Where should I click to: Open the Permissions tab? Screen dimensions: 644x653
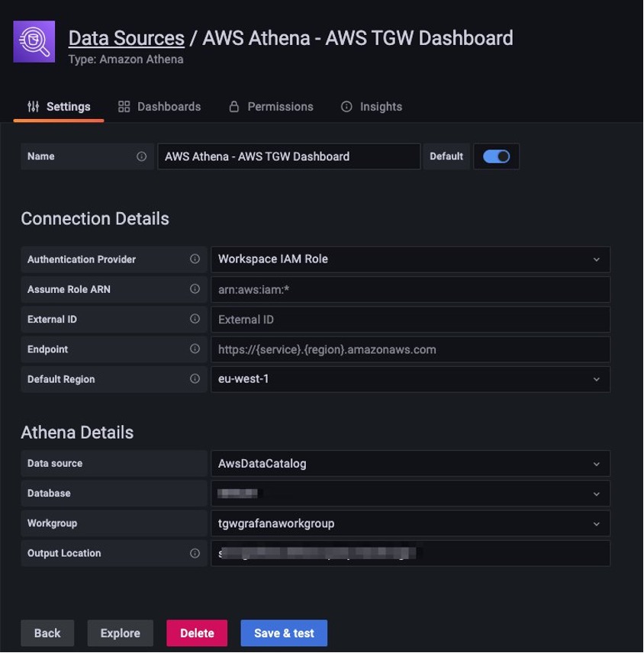coord(271,107)
